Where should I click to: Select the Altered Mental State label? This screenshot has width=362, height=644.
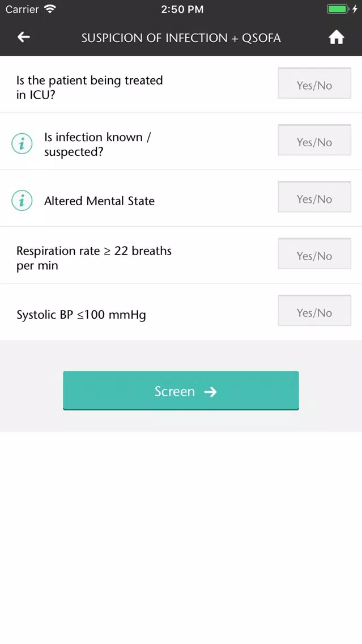[99, 201]
